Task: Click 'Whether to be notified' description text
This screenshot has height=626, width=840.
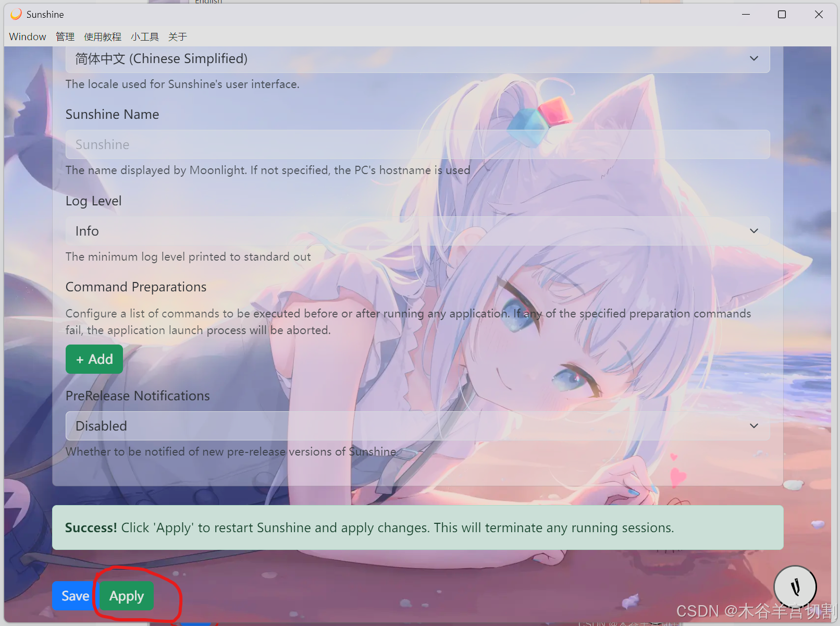Action: point(231,451)
